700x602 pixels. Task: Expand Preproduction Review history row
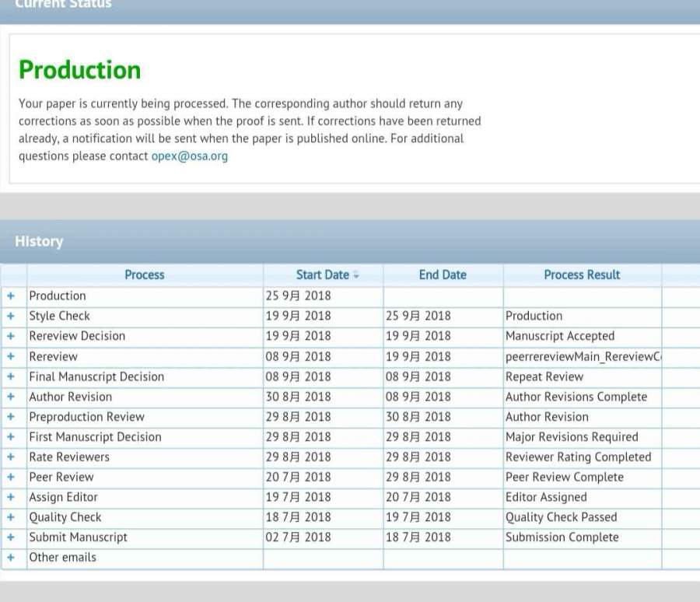[x=11, y=417]
